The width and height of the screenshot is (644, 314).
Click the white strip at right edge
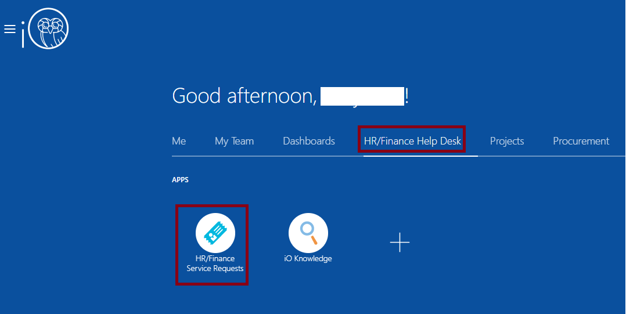tap(634, 157)
